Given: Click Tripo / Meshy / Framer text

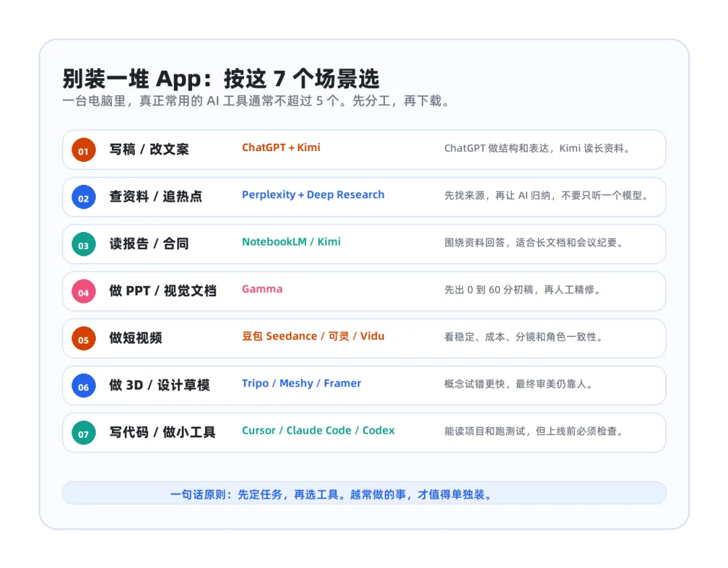Looking at the screenshot, I should (x=301, y=383).
